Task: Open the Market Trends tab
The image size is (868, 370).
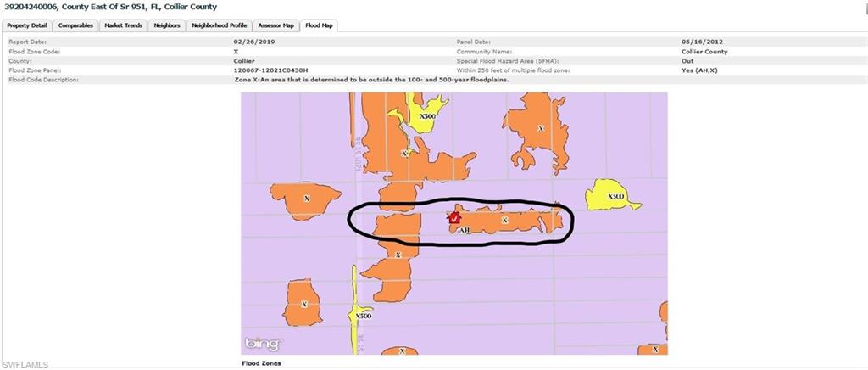Action: pyautogui.click(x=123, y=25)
